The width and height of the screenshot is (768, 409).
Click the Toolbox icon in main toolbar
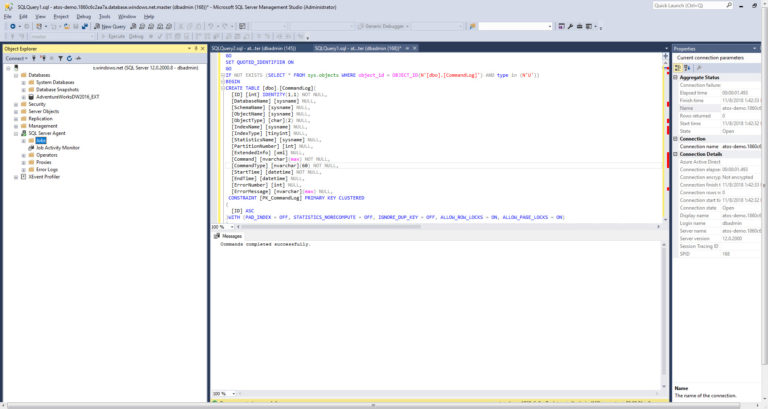pyautogui.click(x=579, y=26)
